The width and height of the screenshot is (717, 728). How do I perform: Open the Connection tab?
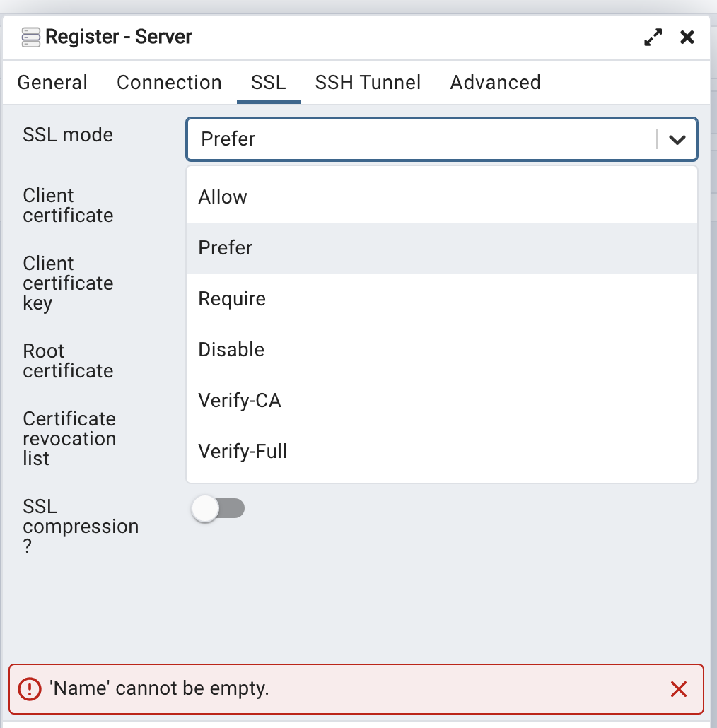169,83
